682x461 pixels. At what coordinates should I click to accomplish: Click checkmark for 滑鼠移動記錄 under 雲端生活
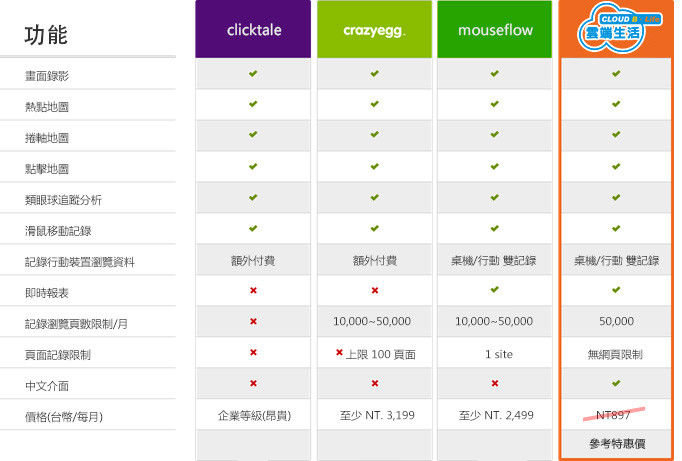pyautogui.click(x=616, y=228)
